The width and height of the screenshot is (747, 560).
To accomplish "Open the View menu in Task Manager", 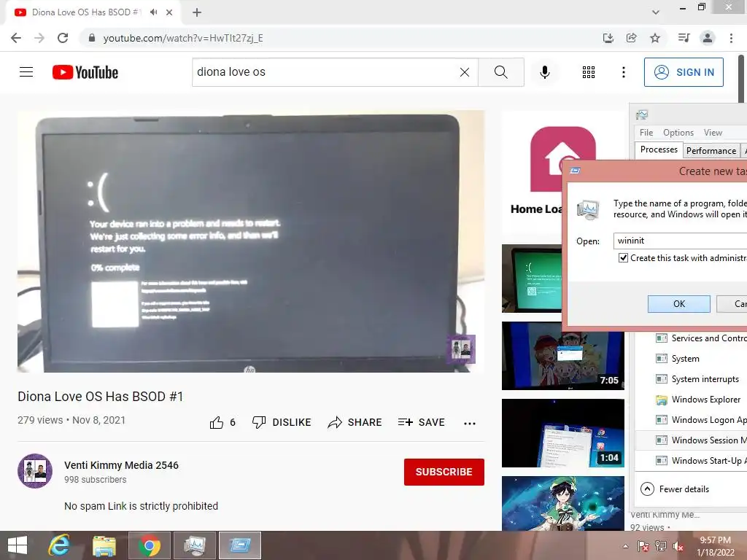I will click(713, 133).
